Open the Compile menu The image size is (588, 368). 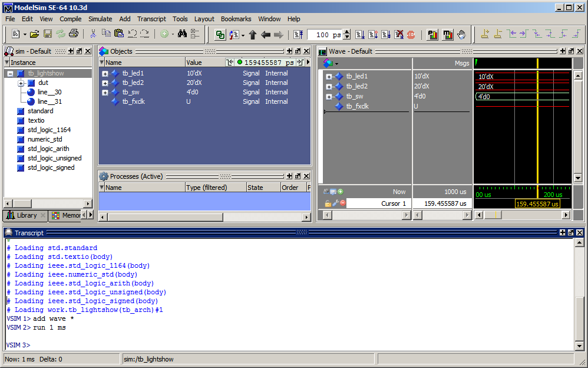point(71,19)
